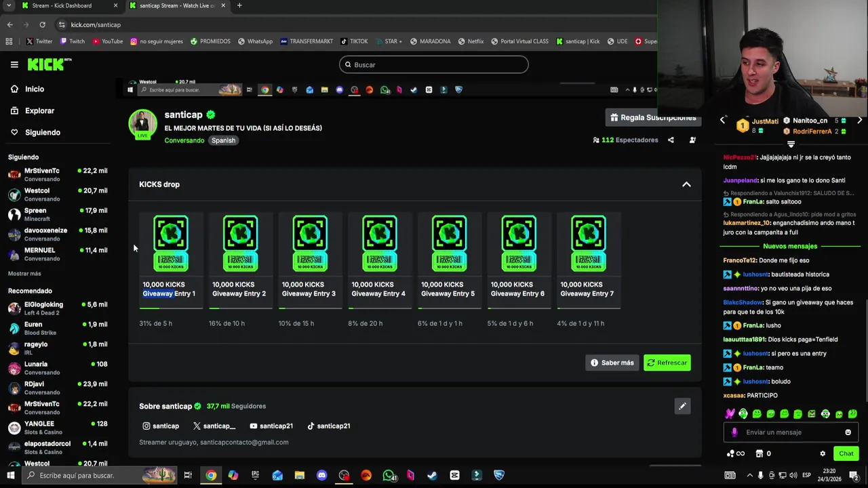Open Explorar in the sidebar
The height and width of the screenshot is (488, 868).
click(39, 110)
